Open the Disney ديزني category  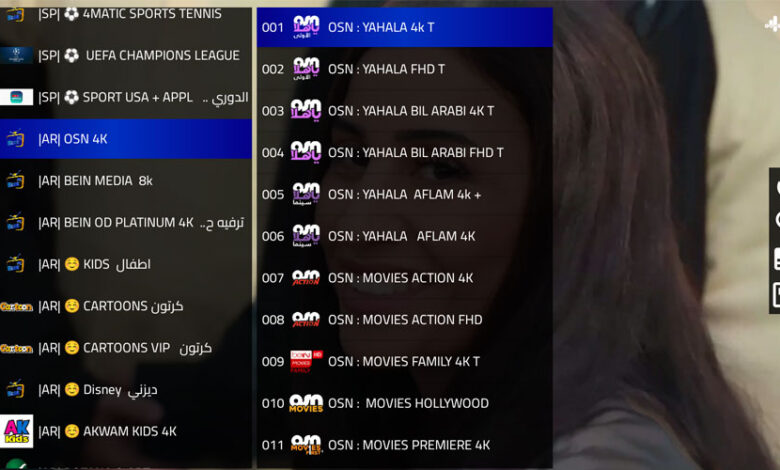click(x=126, y=389)
